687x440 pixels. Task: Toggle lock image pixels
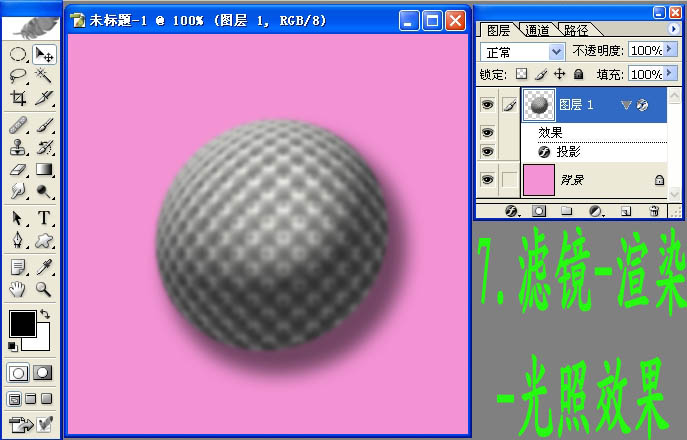541,75
